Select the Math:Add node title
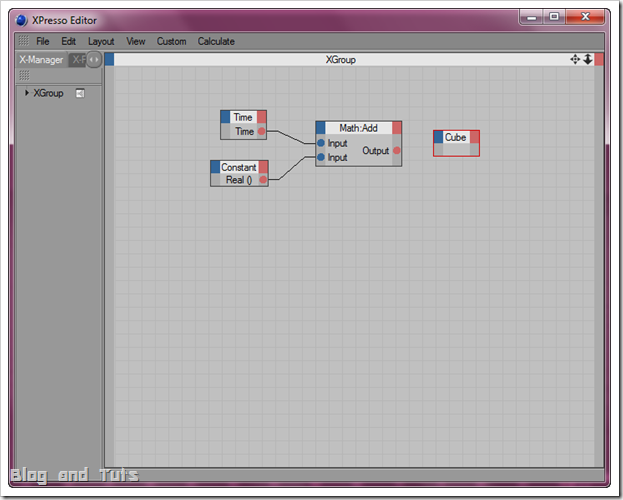The width and height of the screenshot is (623, 500). click(x=358, y=128)
